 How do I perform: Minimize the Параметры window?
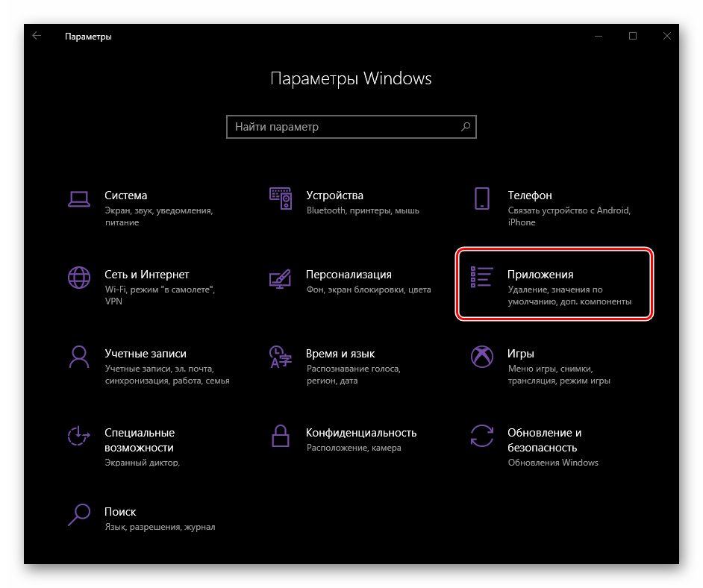click(x=598, y=36)
